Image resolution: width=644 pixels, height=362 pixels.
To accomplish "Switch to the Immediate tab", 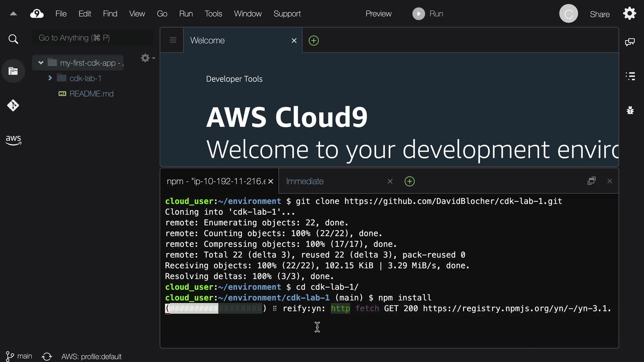I will (305, 181).
